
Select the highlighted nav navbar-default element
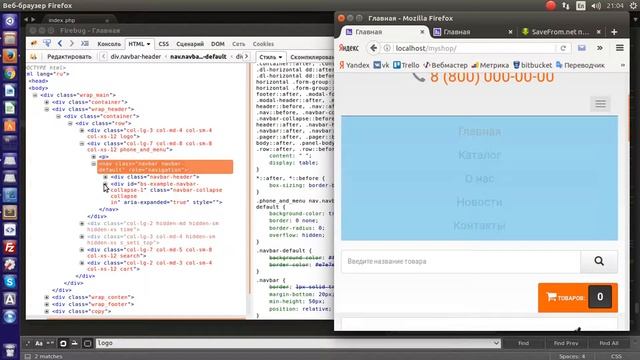pos(165,167)
